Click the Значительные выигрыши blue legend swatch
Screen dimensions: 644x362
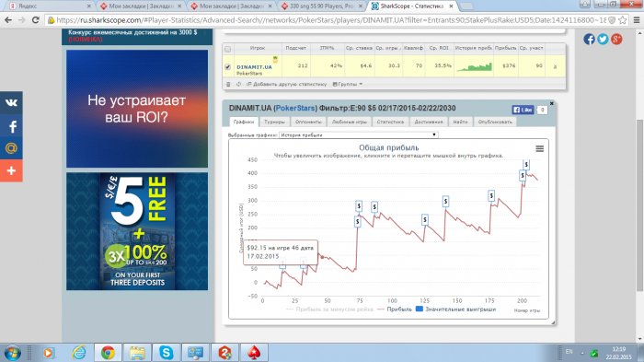[420, 309]
